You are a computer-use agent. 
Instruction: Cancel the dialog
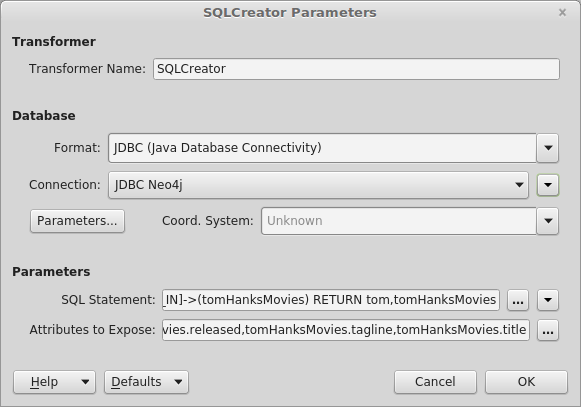[x=435, y=382]
